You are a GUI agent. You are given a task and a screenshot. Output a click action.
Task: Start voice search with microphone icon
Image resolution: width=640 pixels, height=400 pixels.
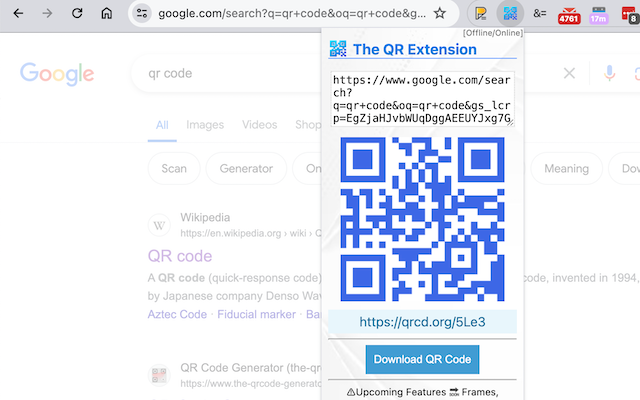point(609,73)
